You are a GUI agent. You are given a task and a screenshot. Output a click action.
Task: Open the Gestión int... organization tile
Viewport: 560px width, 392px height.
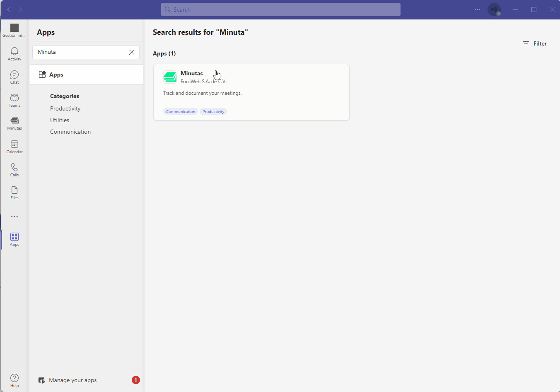pos(14,31)
